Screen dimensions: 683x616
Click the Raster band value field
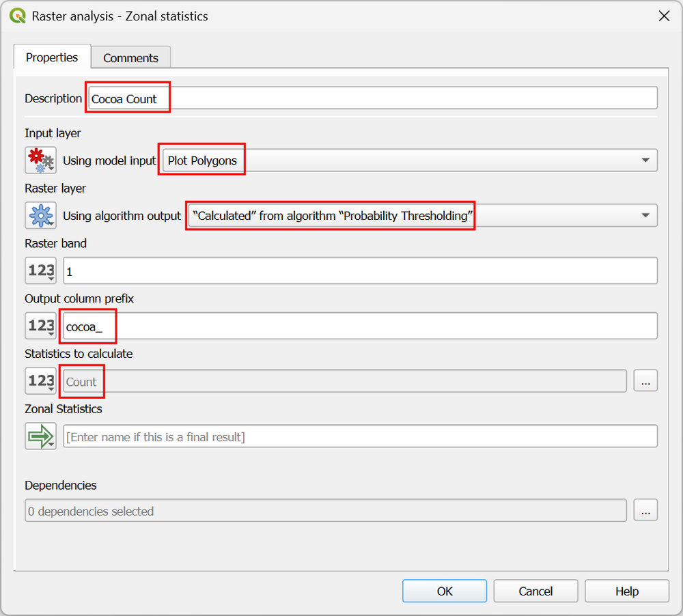coord(360,270)
